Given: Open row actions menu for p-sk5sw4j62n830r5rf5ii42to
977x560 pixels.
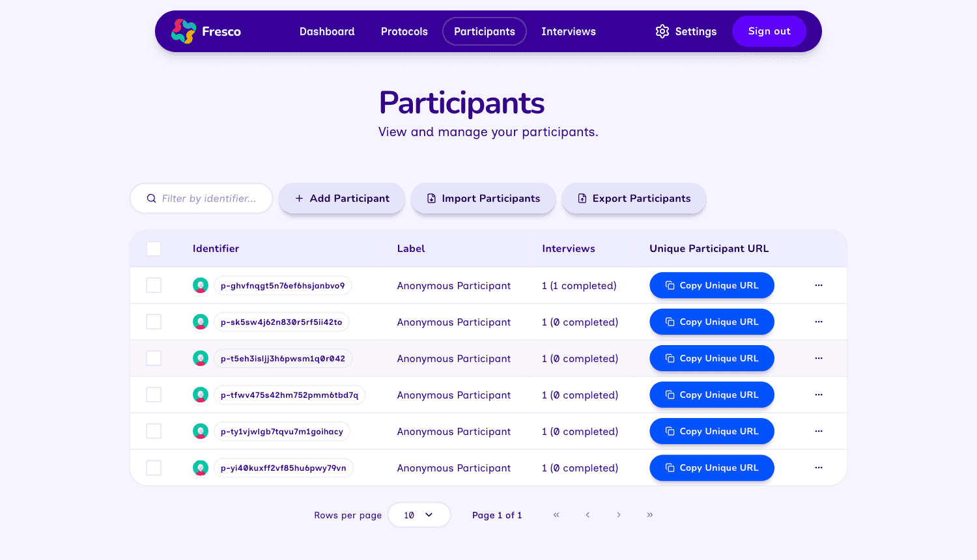Looking at the screenshot, I should [819, 322].
